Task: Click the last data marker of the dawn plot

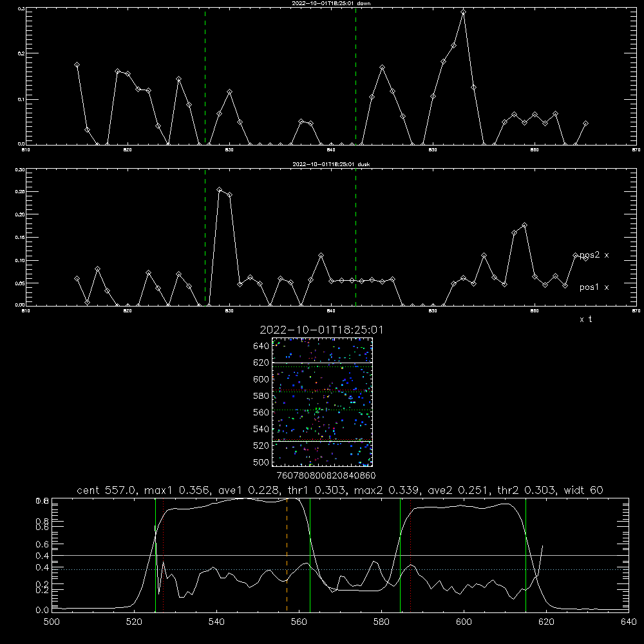Action: (585, 123)
